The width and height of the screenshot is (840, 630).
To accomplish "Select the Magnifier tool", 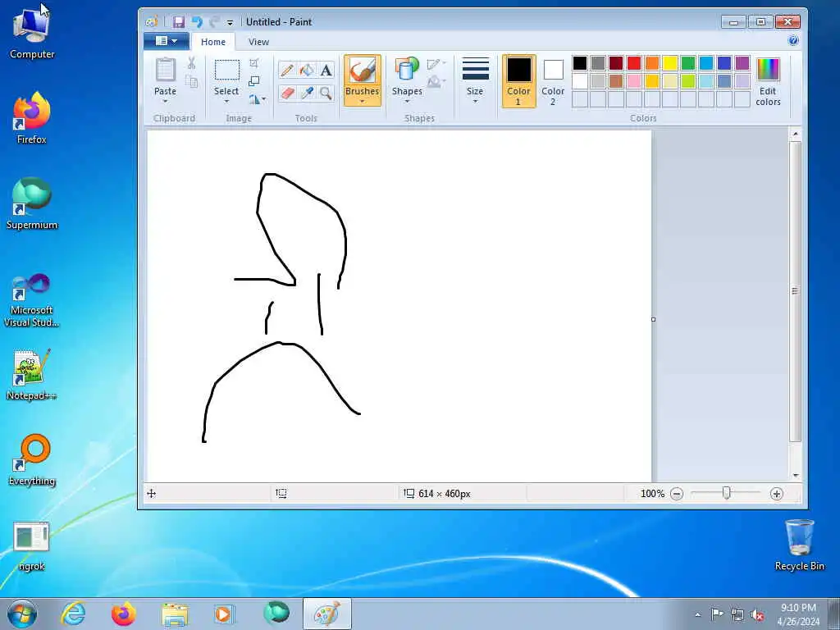I will click(x=326, y=94).
